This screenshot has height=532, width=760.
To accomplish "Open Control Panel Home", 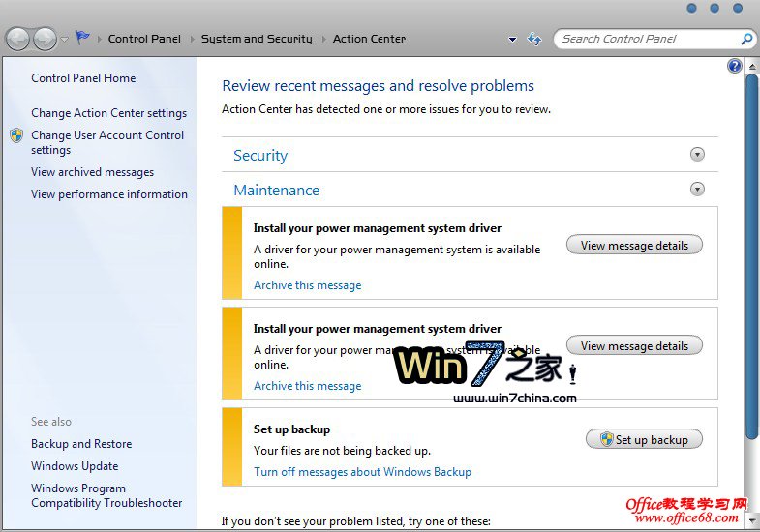I will click(83, 78).
